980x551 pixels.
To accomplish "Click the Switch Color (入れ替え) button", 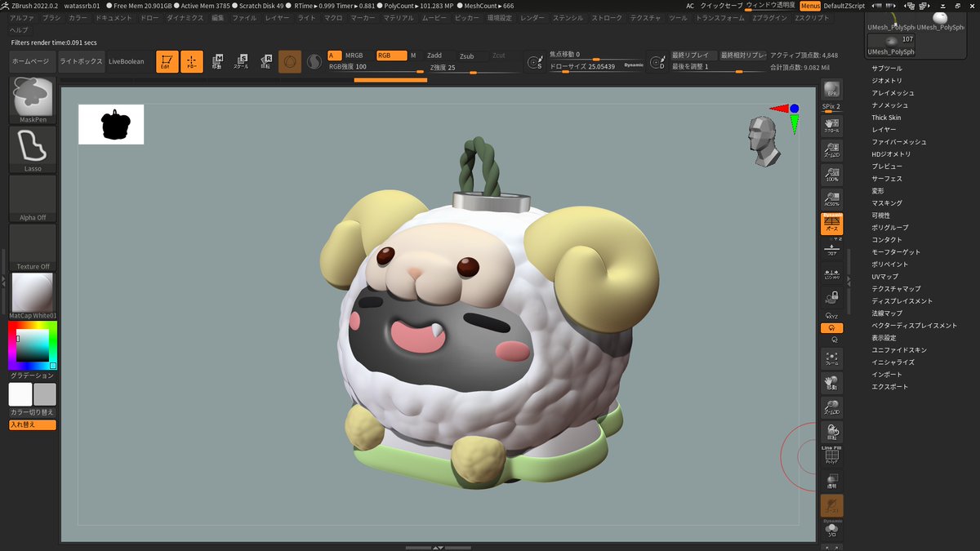I will [33, 424].
